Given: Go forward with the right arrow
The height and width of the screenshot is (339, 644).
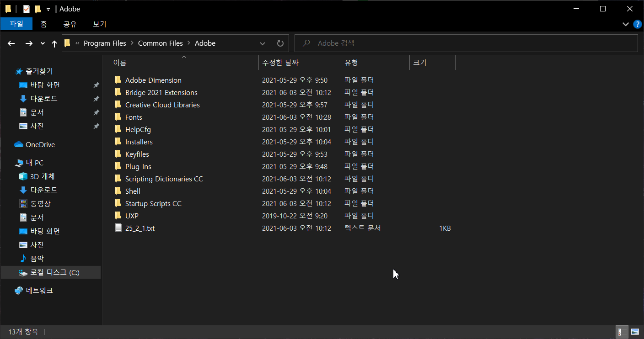Looking at the screenshot, I should [x=29, y=43].
